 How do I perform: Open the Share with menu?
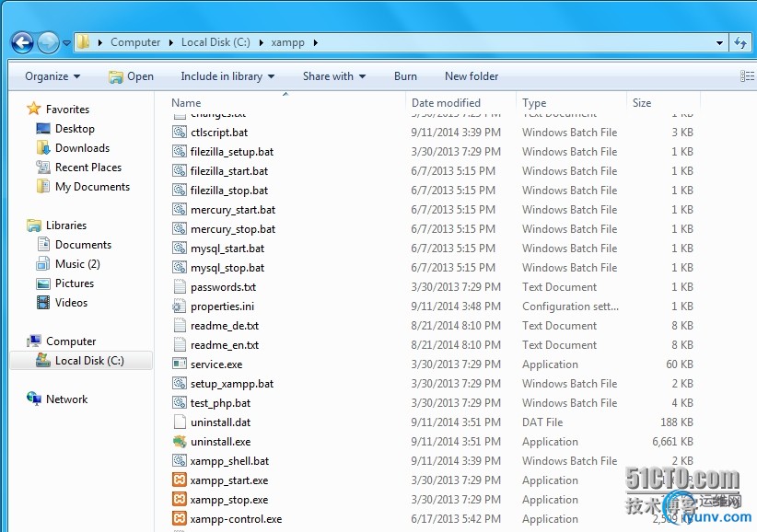[x=334, y=76]
